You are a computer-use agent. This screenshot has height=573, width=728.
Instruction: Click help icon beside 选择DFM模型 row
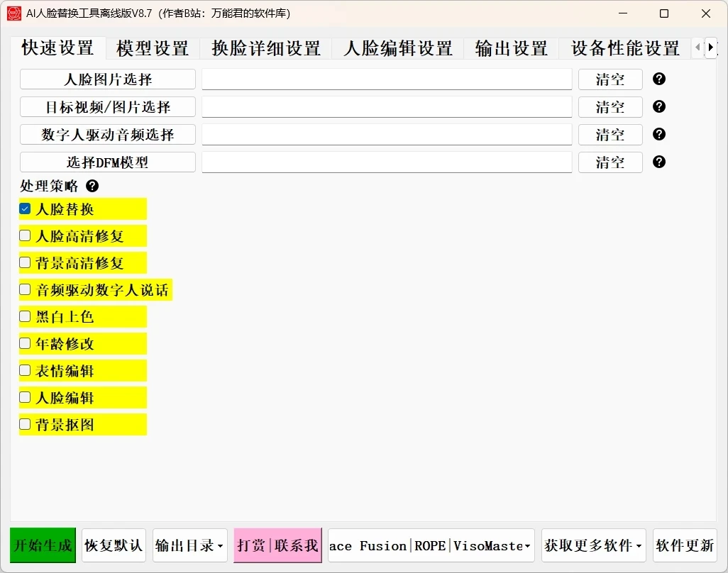(658, 162)
